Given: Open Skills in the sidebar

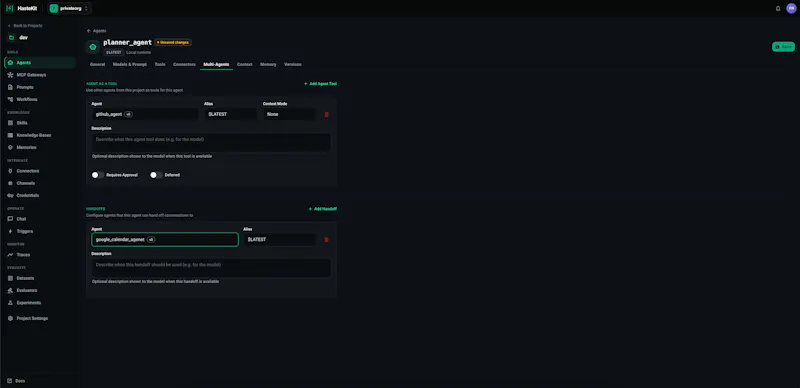Looking at the screenshot, I should tap(40, 123).
